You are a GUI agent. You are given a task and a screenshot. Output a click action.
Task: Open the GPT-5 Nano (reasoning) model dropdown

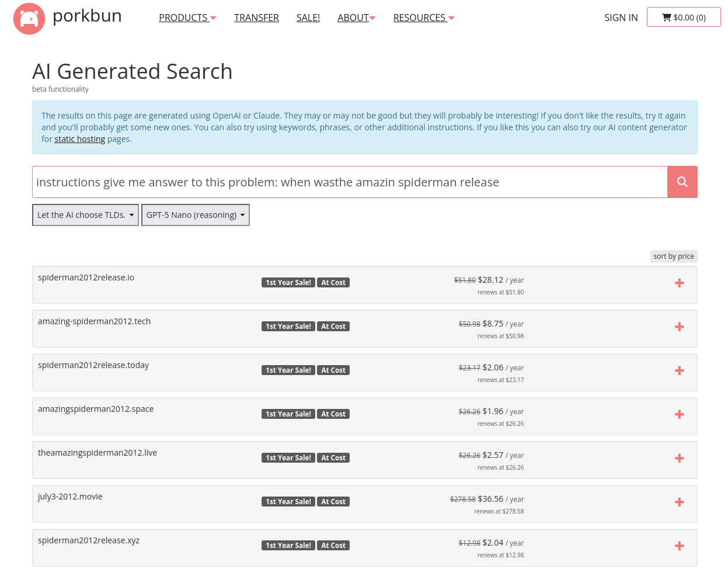(x=196, y=215)
